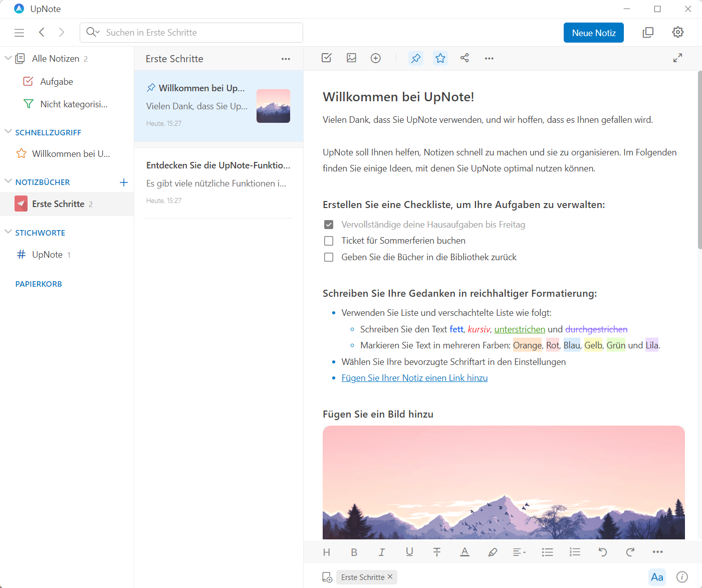The width and height of the screenshot is (702, 588).
Task: Select the highlighter tool
Action: (493, 552)
